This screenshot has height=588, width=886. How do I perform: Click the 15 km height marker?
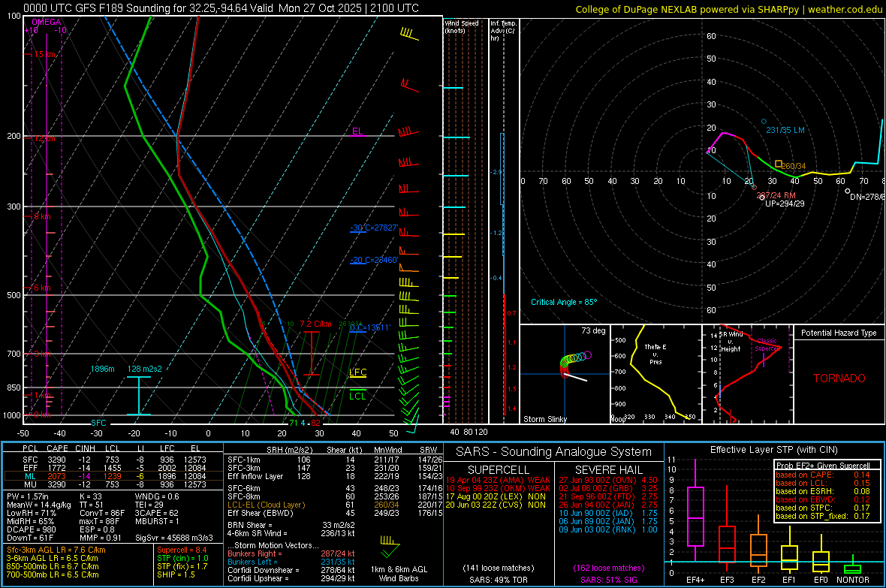point(45,54)
